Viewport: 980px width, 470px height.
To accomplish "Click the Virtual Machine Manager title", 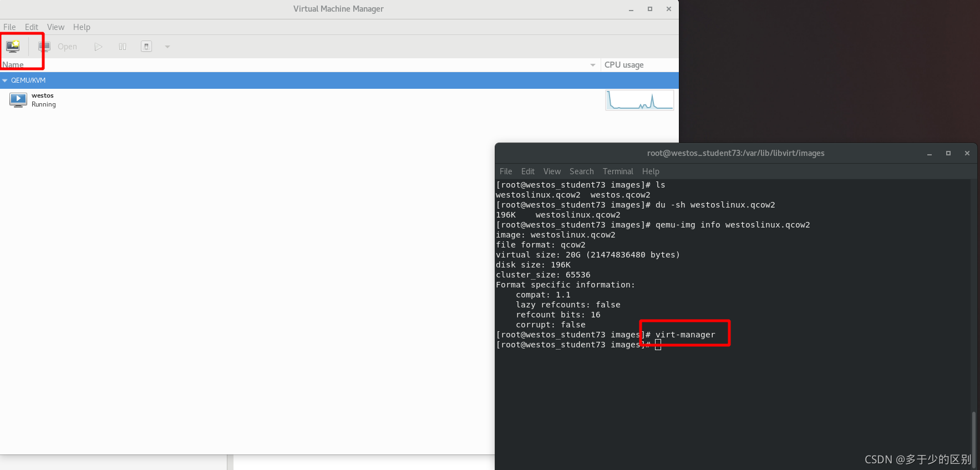I will 338,9.
